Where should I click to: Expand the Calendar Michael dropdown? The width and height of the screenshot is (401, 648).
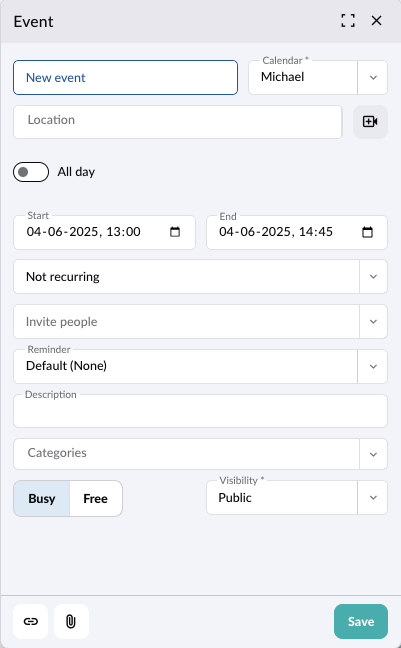click(x=373, y=78)
